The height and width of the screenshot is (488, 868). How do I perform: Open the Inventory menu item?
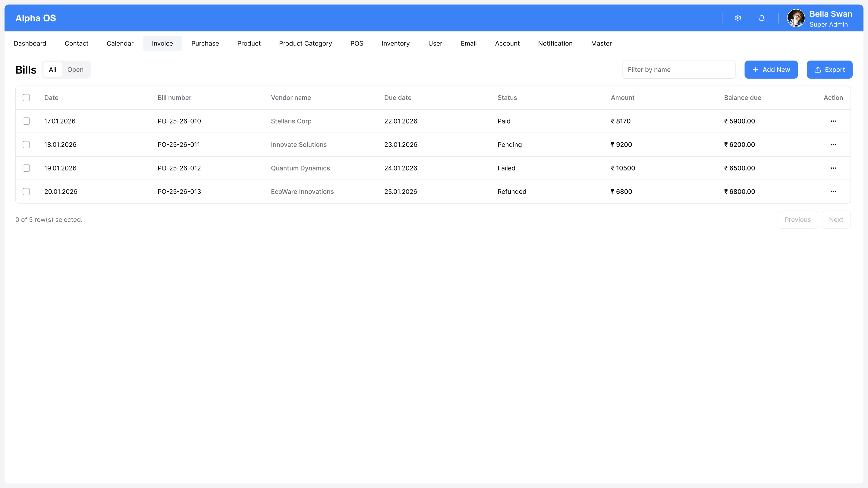tap(395, 43)
